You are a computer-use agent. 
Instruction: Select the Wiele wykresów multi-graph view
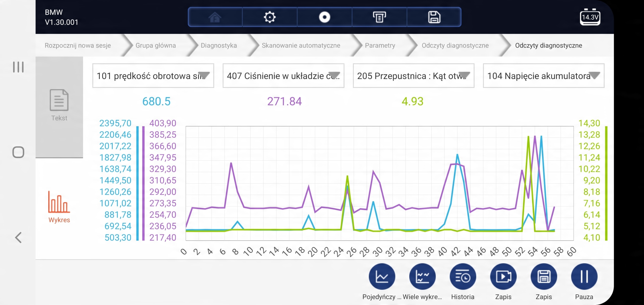(422, 277)
